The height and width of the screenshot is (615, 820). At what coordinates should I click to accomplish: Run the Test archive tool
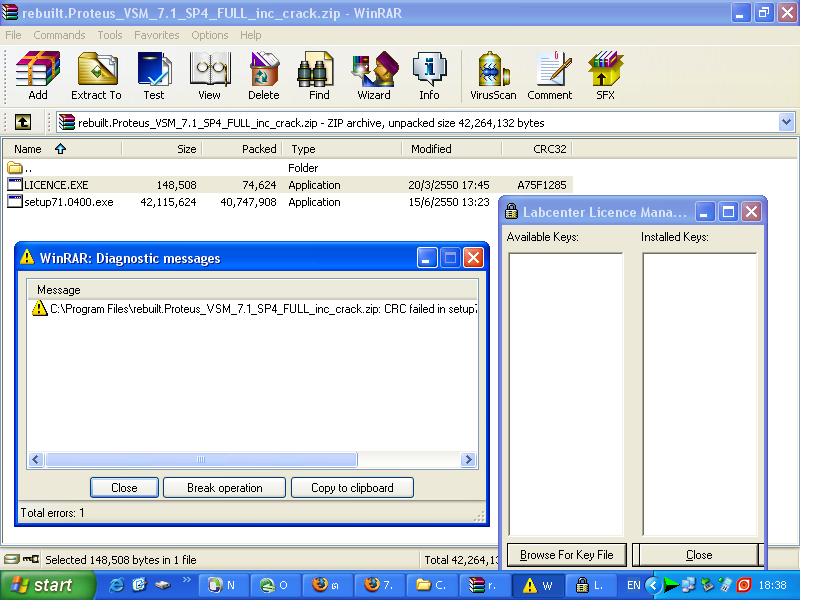coord(154,75)
